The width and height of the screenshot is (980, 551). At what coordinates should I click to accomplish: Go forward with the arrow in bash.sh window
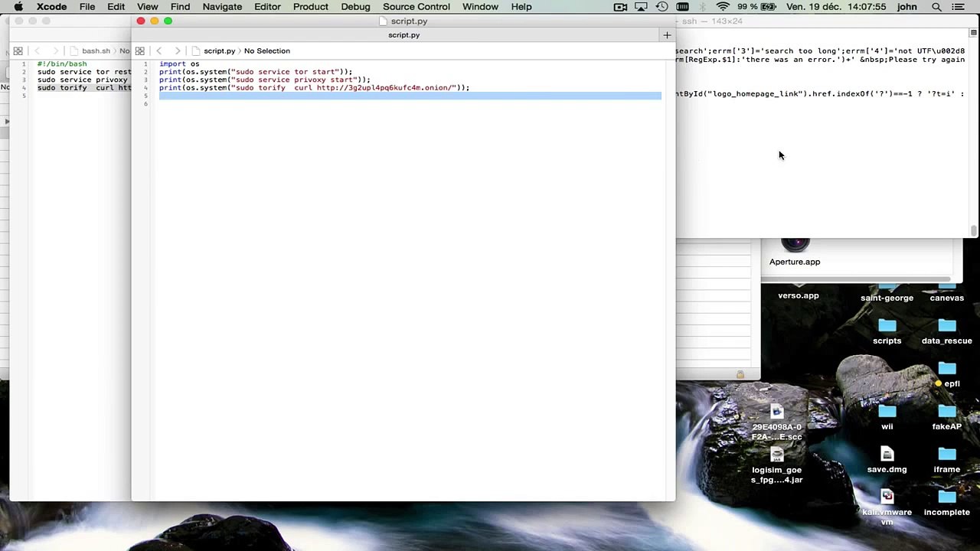[x=55, y=51]
